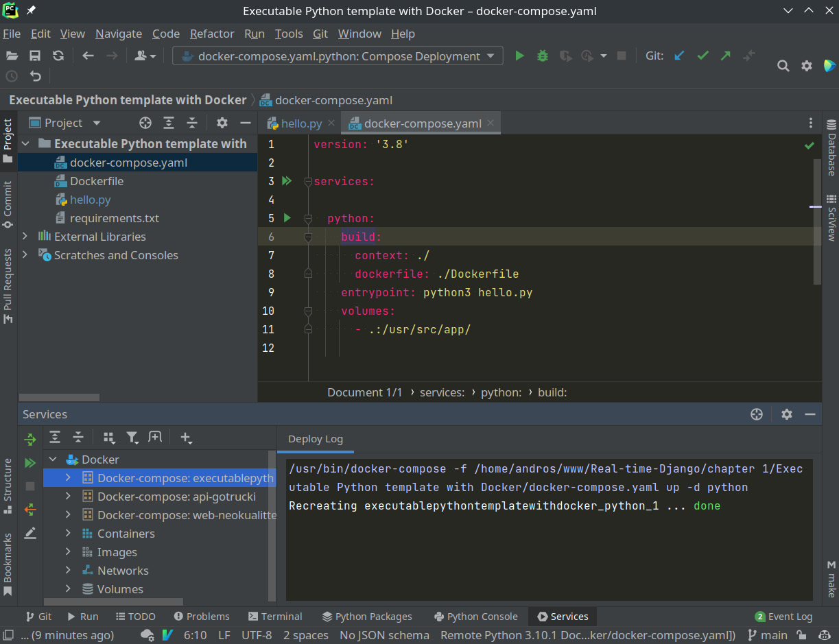Click the services: breadcrumb
The width and height of the screenshot is (839, 644).
[x=442, y=392]
